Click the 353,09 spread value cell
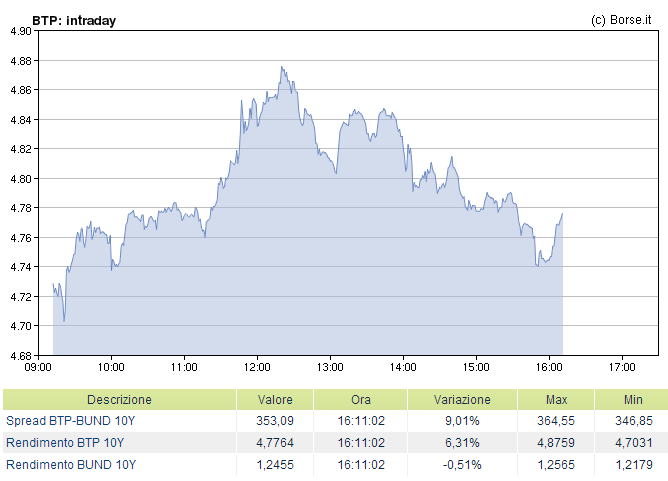Image resolution: width=668 pixels, height=481 pixels. click(275, 421)
